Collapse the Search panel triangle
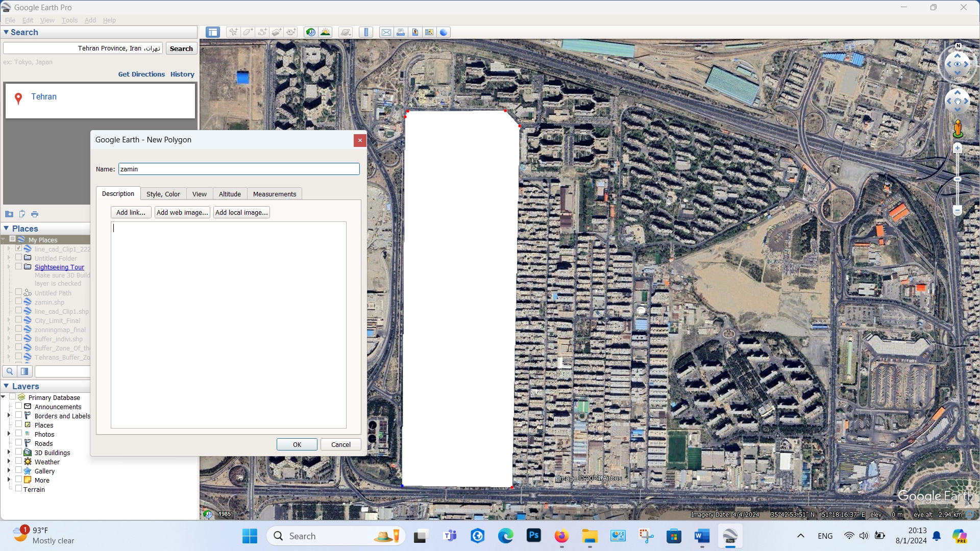Screen dimensions: 980x551 [x=6, y=32]
